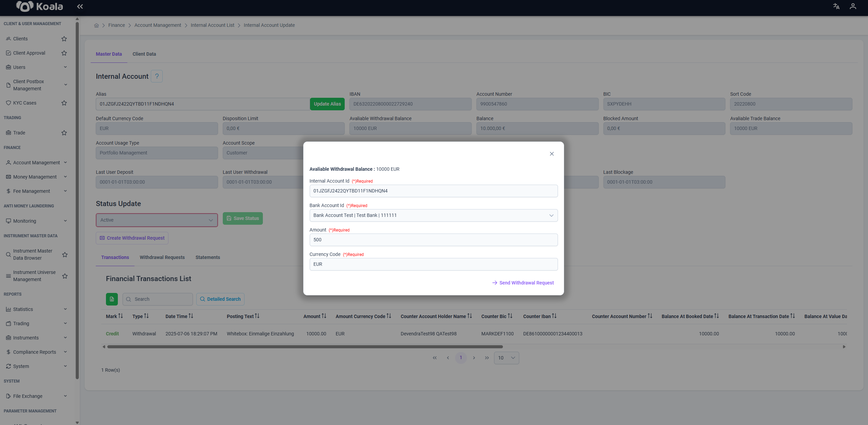Open the language translation icon
Screen dimensions: 868x425
[x=836, y=6]
